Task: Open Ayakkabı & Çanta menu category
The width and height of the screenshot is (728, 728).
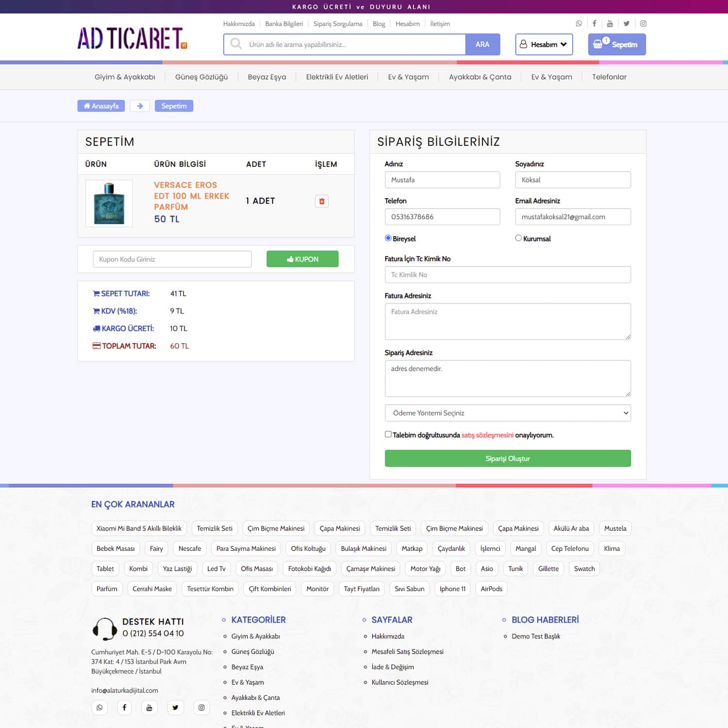Action: [480, 77]
